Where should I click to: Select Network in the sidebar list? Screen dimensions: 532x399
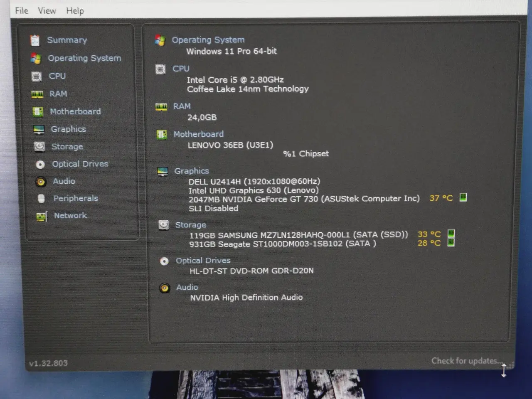click(x=70, y=215)
